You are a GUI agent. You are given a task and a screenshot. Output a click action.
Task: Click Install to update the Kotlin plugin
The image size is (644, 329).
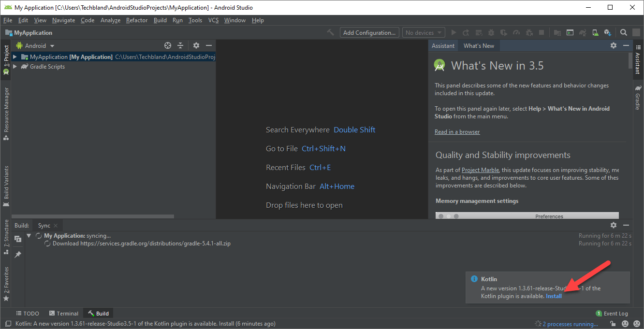(554, 296)
